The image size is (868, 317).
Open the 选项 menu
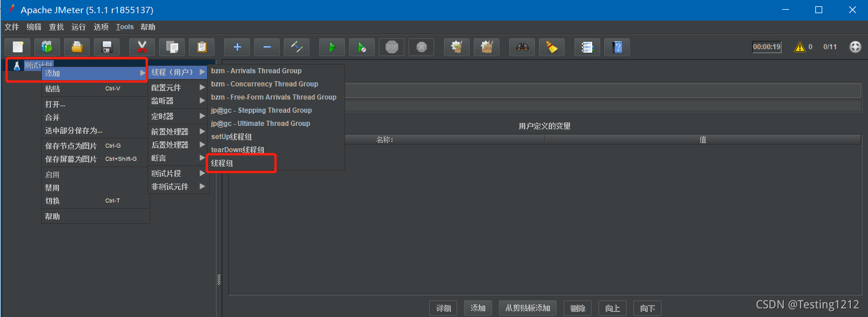(101, 27)
